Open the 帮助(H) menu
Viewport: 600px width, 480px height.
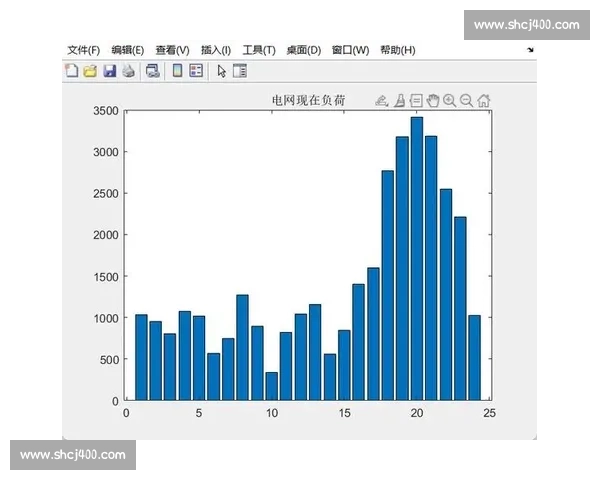[x=398, y=50]
